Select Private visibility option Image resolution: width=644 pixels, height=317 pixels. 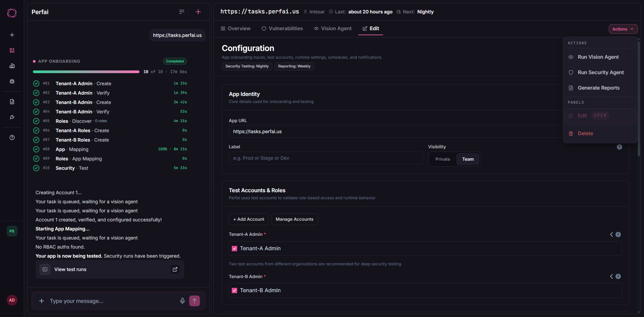pos(443,159)
